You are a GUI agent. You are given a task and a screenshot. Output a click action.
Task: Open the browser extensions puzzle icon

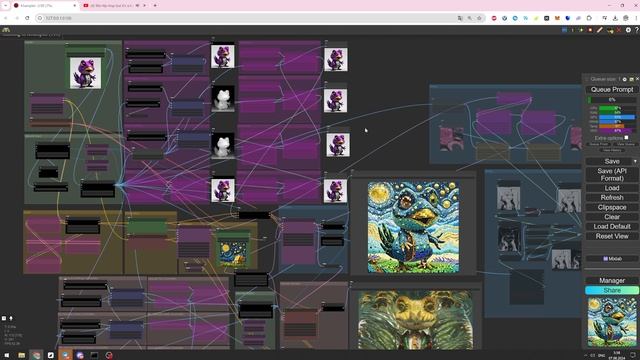(589, 18)
